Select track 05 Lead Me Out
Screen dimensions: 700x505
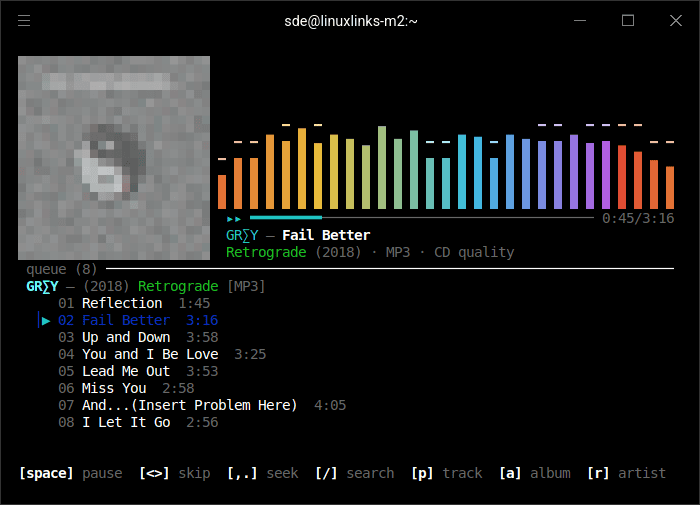[x=138, y=371]
